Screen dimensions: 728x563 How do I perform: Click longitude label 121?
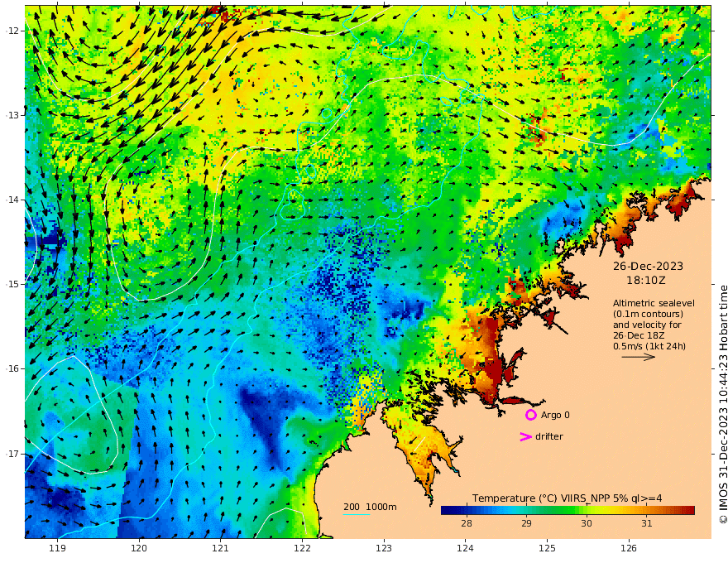coord(221,549)
